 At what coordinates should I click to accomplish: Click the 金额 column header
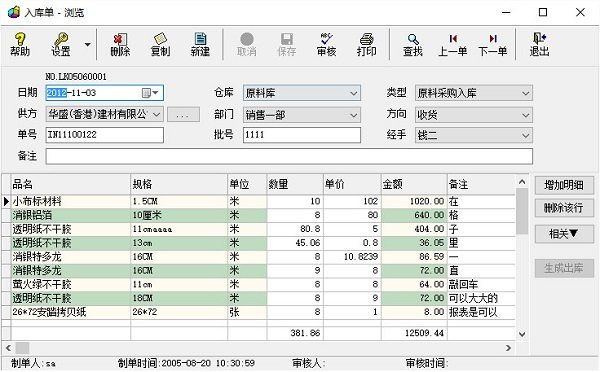414,184
